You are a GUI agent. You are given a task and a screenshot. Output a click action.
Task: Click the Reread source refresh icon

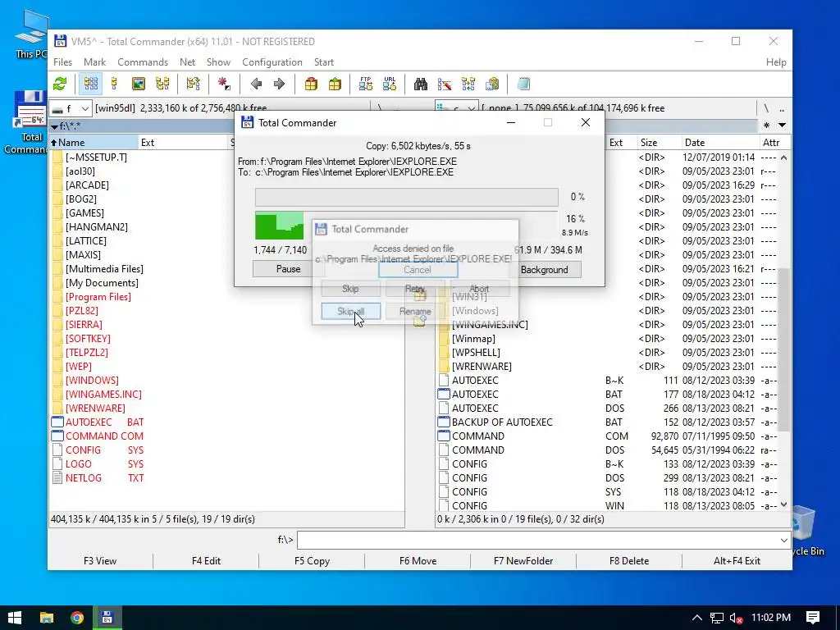[60, 84]
